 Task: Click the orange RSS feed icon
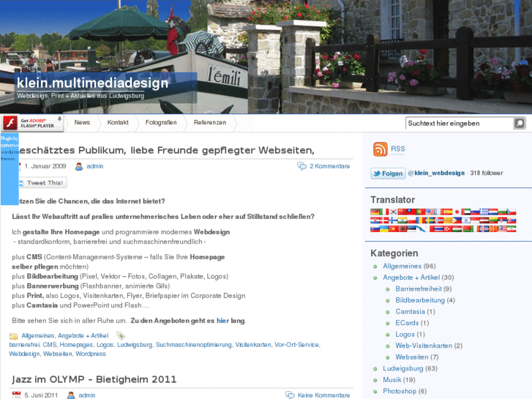(x=380, y=149)
